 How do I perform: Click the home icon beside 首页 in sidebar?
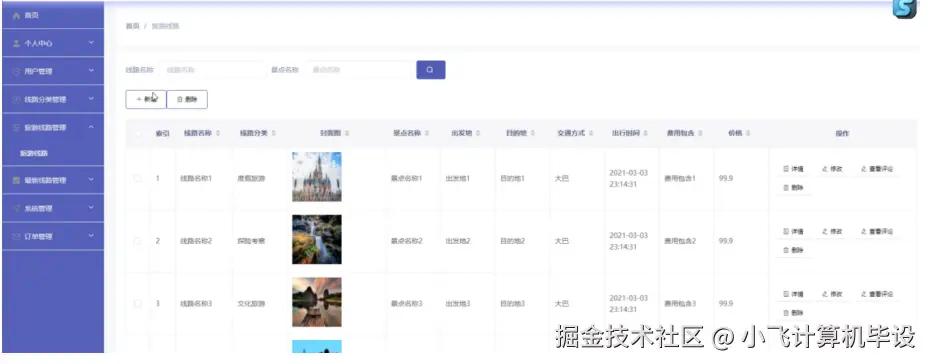[x=17, y=15]
